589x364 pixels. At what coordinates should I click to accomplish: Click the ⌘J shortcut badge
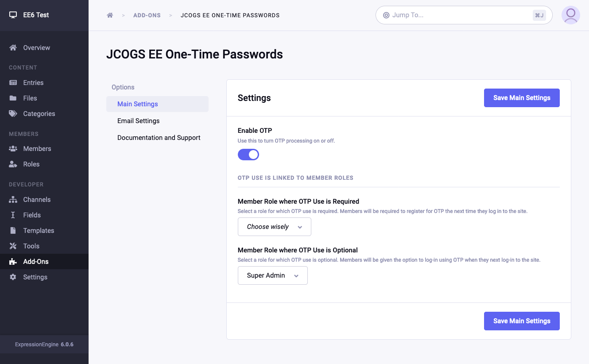(539, 15)
